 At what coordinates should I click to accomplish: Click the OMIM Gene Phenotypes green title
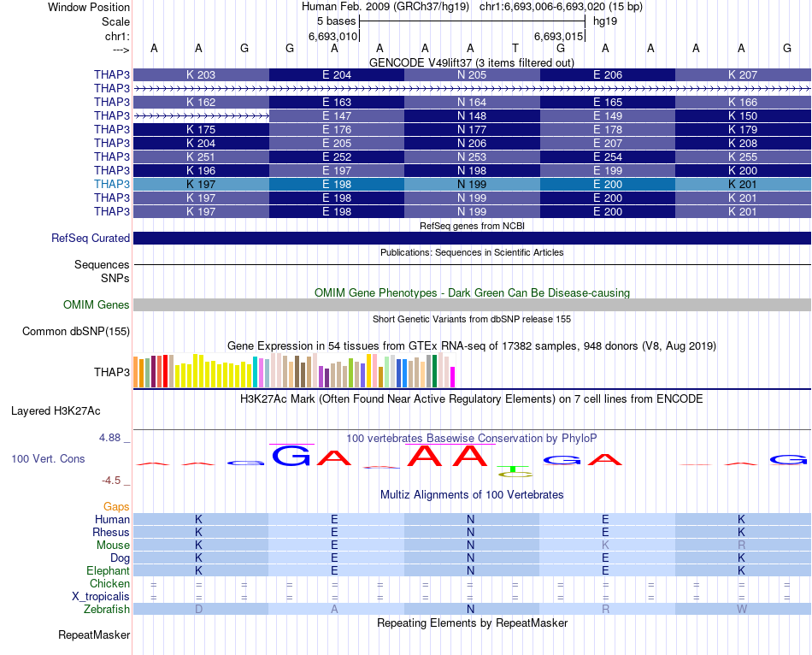click(x=472, y=292)
